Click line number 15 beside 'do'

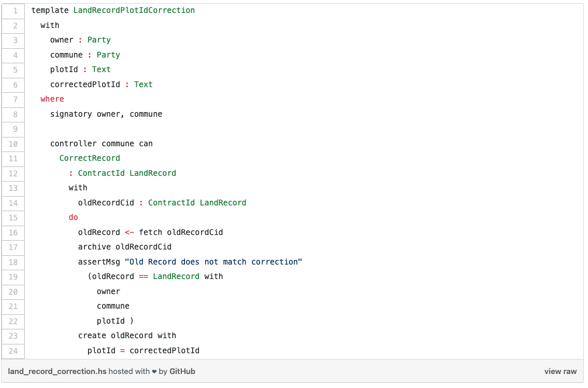[x=13, y=217]
